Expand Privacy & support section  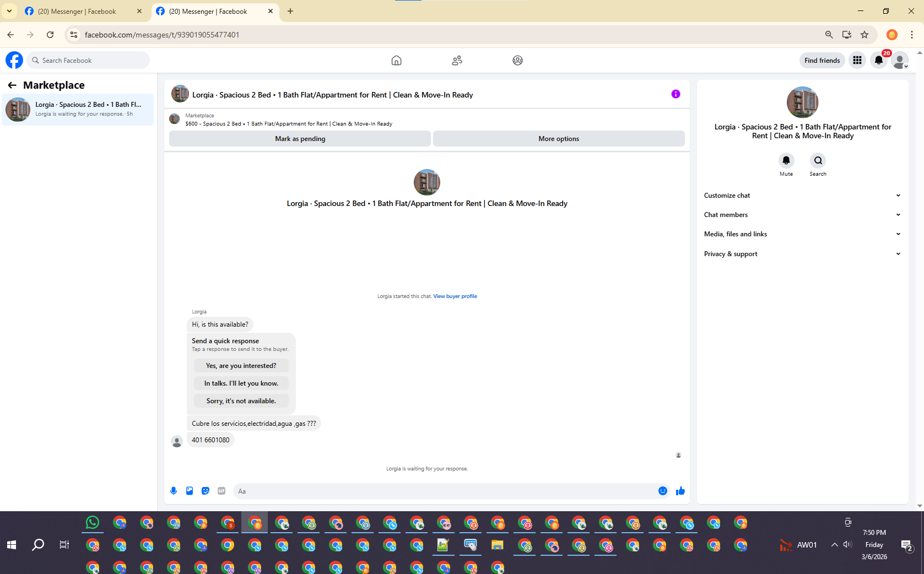802,254
